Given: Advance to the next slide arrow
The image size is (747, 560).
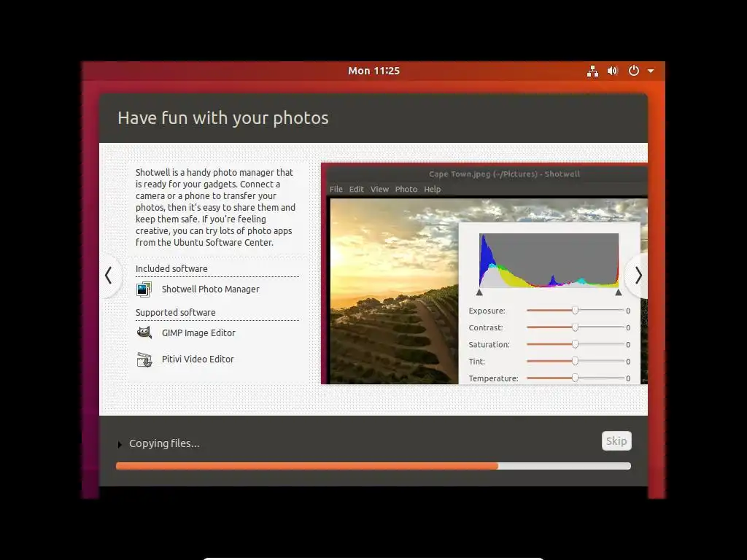Looking at the screenshot, I should tap(638, 275).
